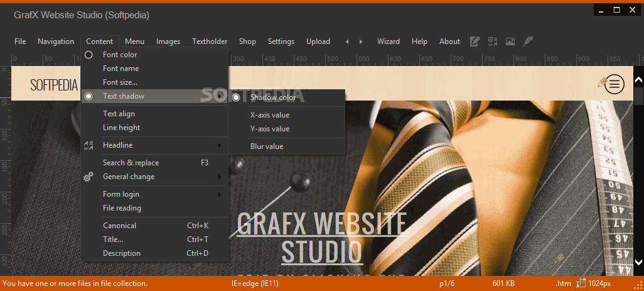Click the right arrow navigation icon in menu bar
Viewport: 644px width, 291px height.
pyautogui.click(x=361, y=41)
